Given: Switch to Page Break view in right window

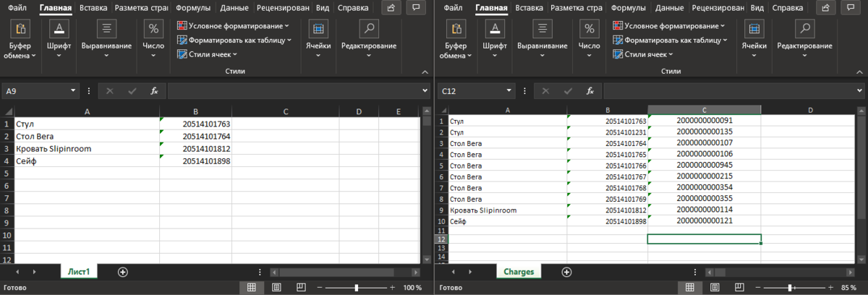Looking at the screenshot, I should point(738,287).
